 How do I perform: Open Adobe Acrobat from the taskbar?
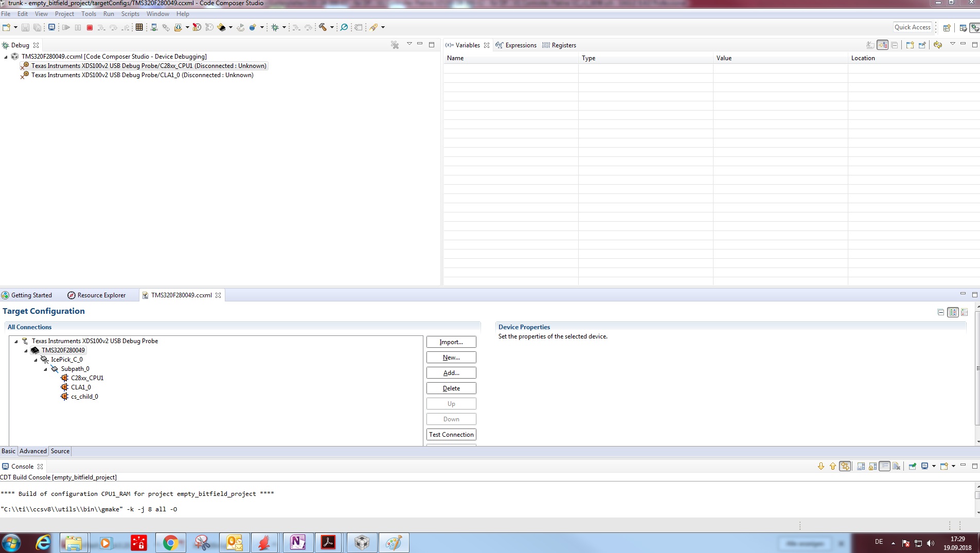click(x=328, y=543)
